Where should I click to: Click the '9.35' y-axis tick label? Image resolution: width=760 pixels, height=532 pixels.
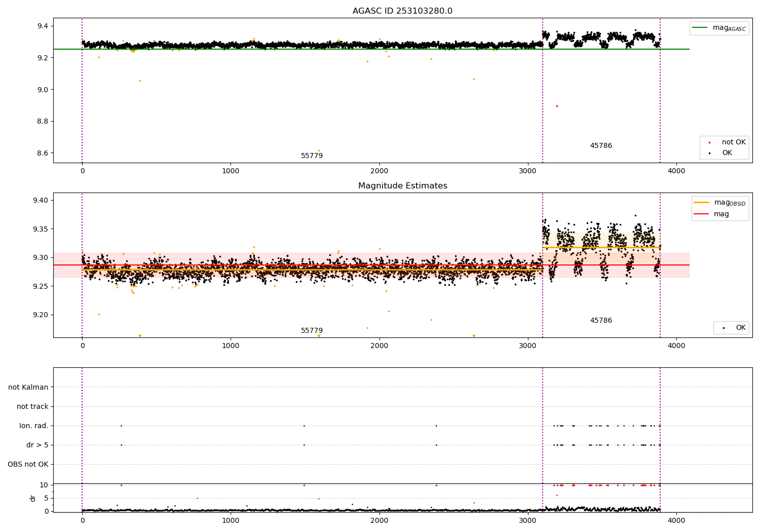click(x=41, y=230)
